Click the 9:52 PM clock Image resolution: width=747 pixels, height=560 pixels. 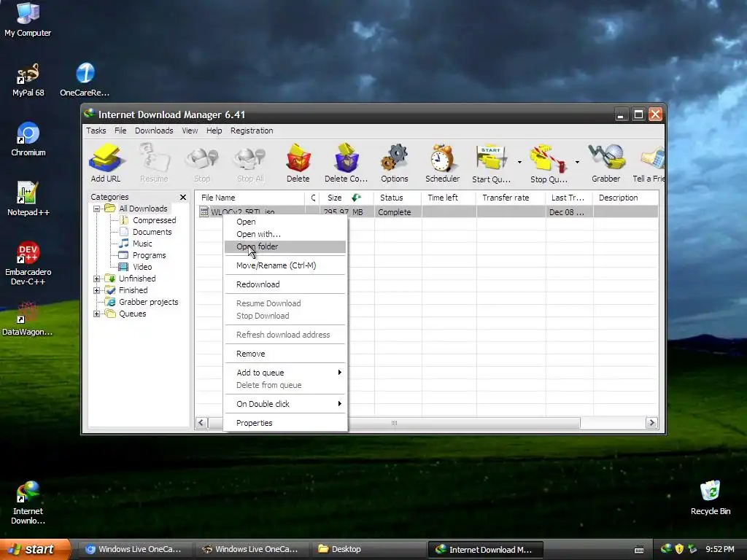[x=719, y=549]
